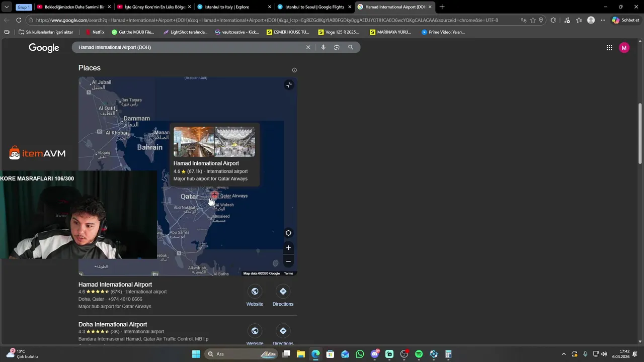Open favorites list in toolbar
The height and width of the screenshot is (362, 644).
pos(579,20)
